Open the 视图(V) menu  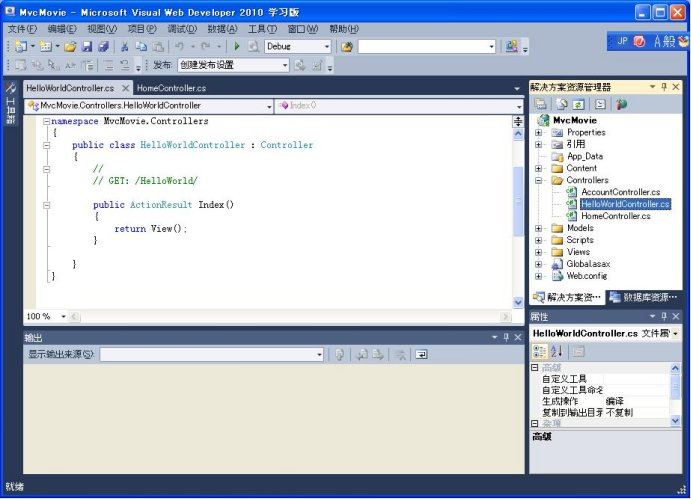[x=102, y=29]
